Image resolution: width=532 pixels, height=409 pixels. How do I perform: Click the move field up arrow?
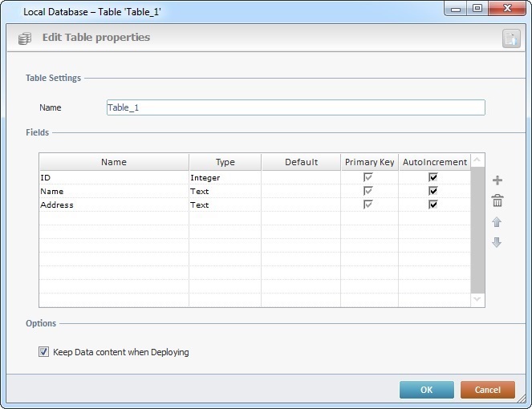[x=497, y=222]
